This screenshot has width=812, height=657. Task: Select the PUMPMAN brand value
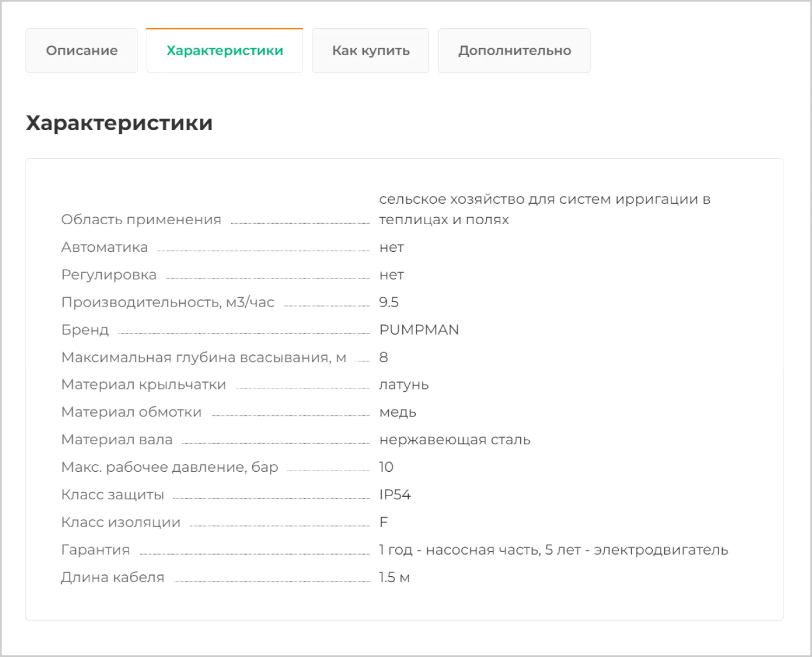pos(419,330)
